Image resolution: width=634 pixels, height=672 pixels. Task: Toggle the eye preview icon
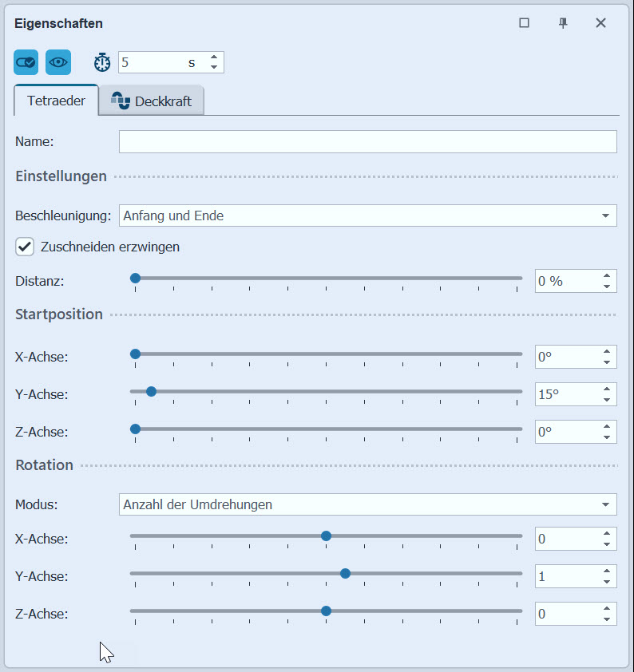58,62
